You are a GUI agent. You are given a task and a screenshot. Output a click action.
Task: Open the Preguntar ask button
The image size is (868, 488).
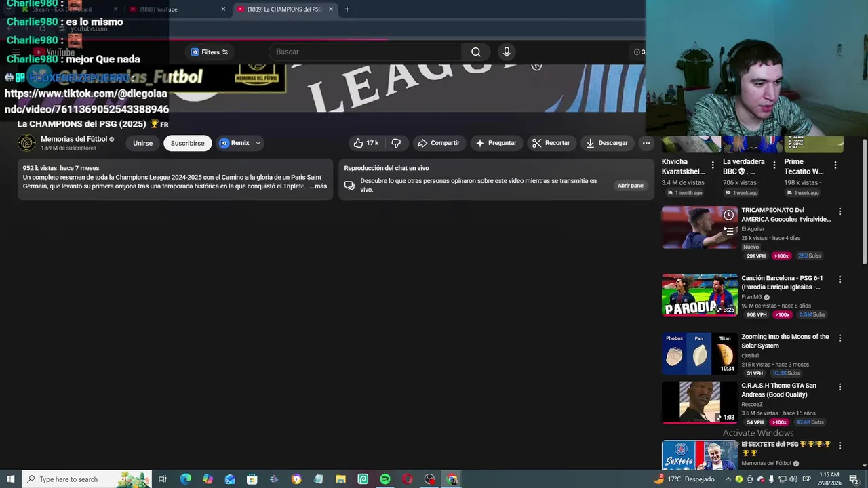(496, 143)
